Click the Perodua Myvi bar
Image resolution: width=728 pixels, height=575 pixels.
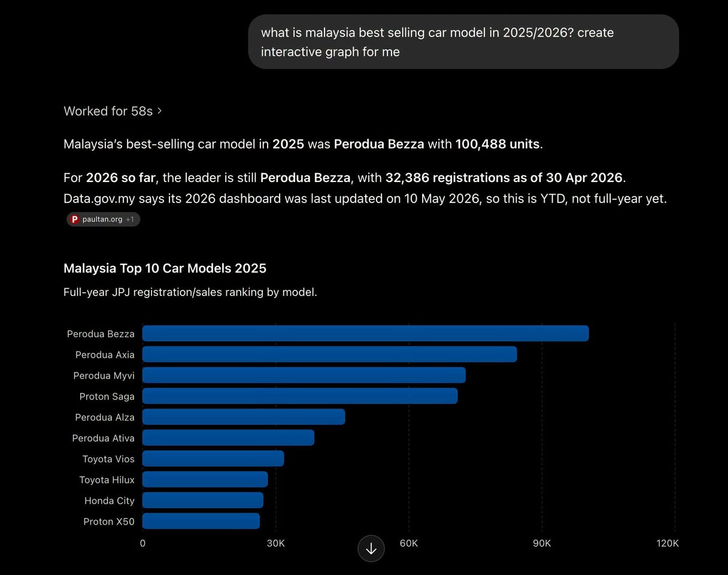point(304,375)
